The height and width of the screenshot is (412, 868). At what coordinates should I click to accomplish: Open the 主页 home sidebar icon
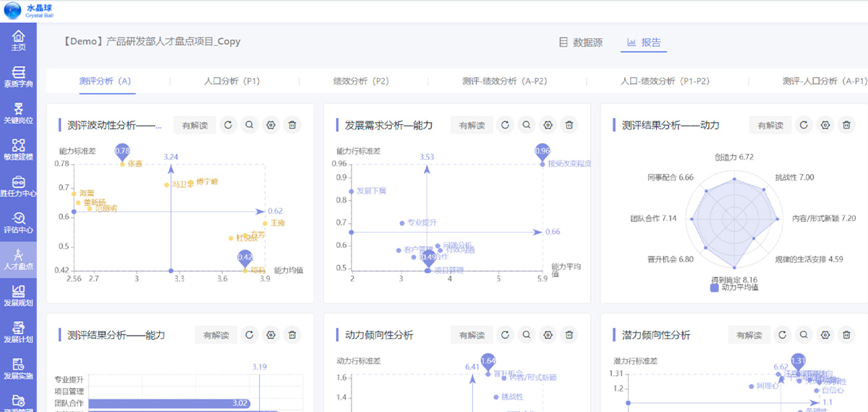[x=18, y=40]
